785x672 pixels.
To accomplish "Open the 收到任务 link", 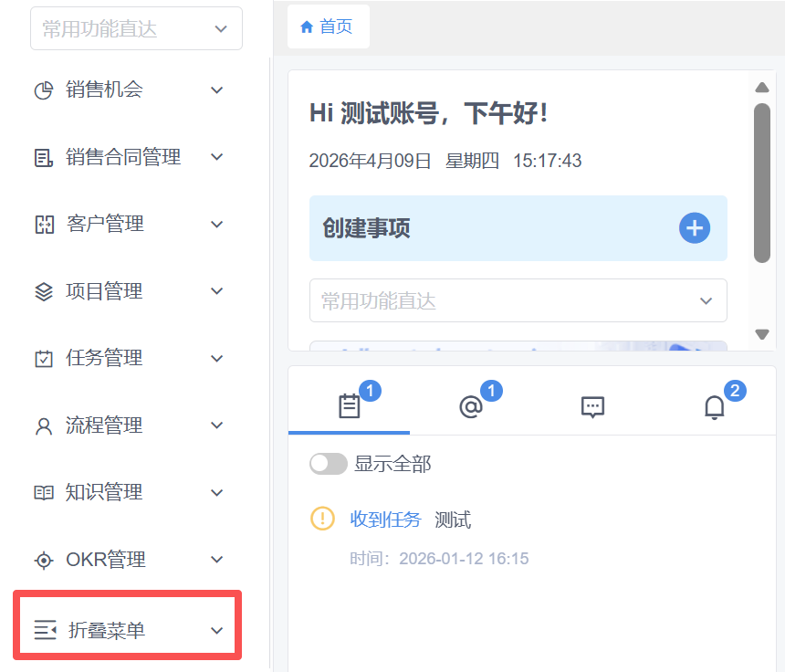I will click(385, 520).
